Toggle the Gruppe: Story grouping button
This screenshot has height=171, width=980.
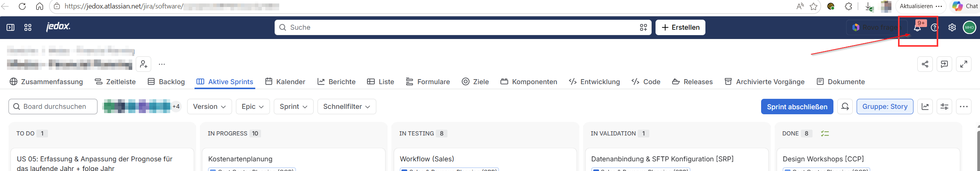point(885,107)
